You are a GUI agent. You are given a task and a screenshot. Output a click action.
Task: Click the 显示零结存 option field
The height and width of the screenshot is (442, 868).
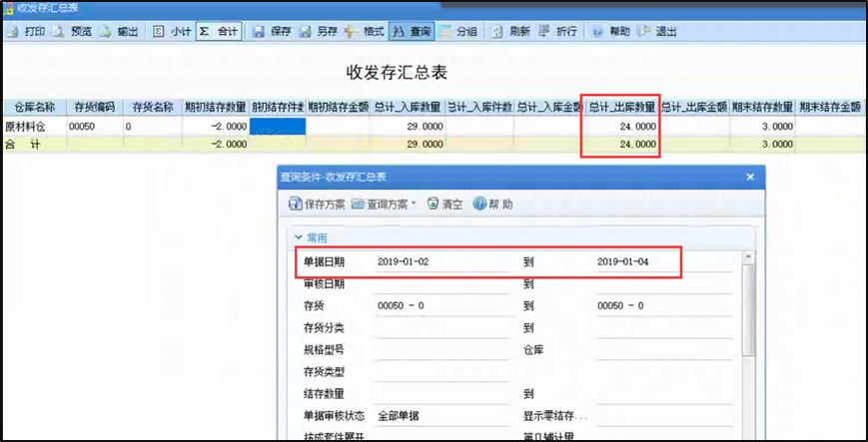coord(664,415)
